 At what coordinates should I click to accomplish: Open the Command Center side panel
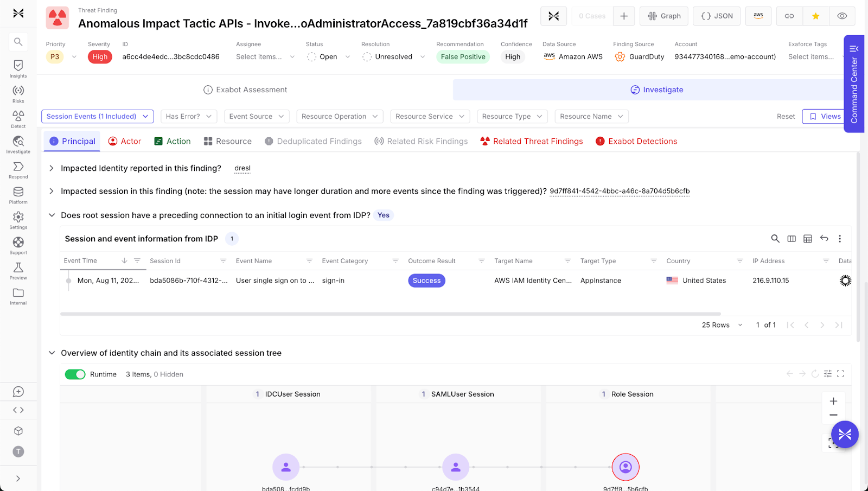[854, 84]
